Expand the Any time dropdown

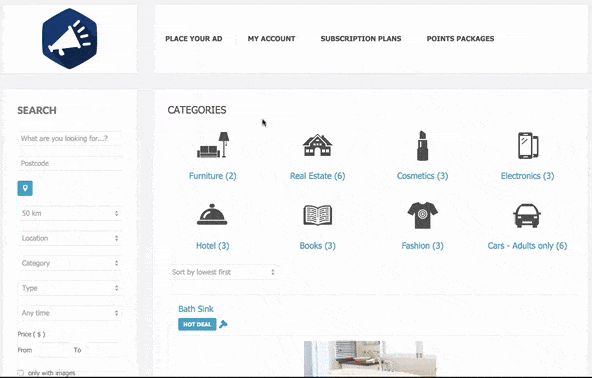(70, 313)
